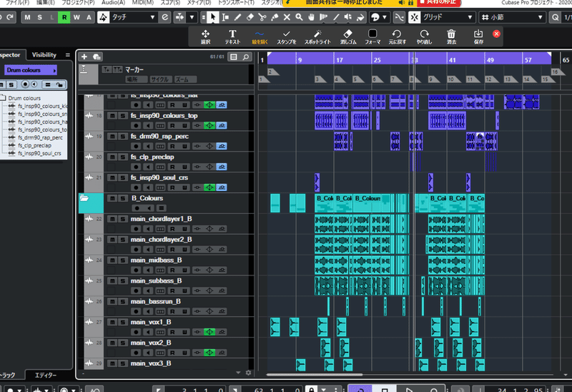
Task: Open the snap type dropdown グリッド
Action: tap(448, 17)
